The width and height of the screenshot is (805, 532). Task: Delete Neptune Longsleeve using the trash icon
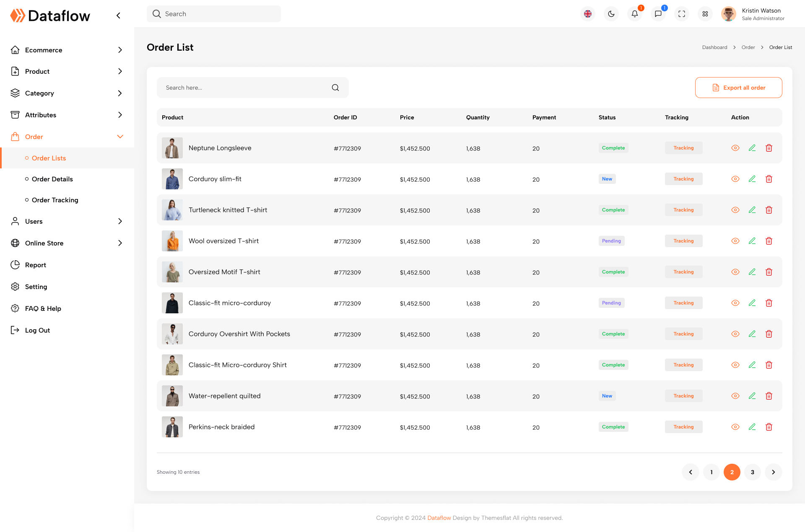(x=769, y=148)
